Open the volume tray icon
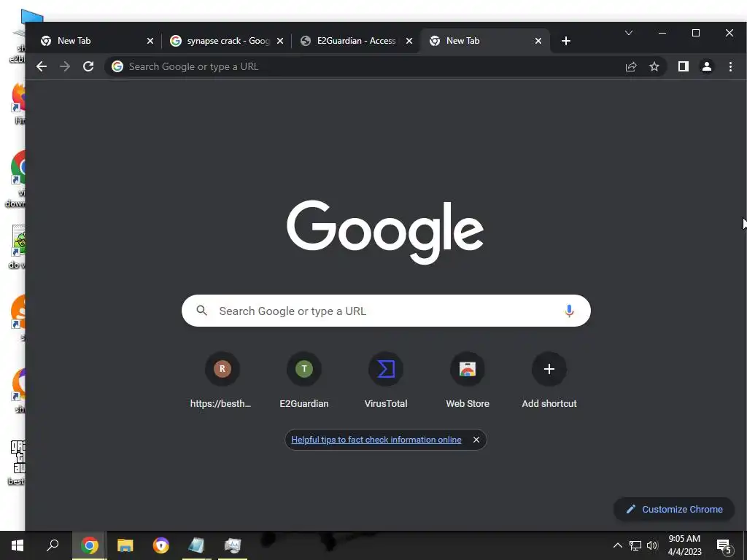The height and width of the screenshot is (560, 747). coord(652,545)
